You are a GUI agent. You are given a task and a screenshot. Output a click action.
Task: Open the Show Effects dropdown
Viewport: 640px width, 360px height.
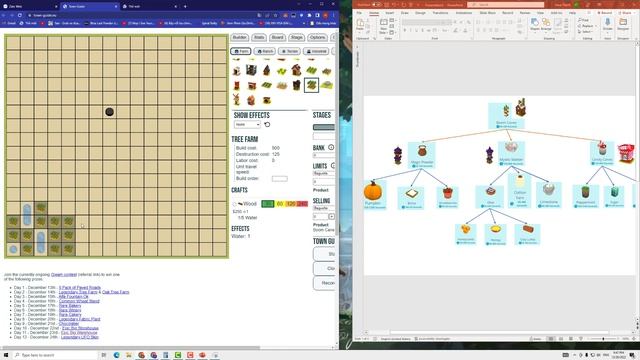pyautogui.click(x=247, y=124)
